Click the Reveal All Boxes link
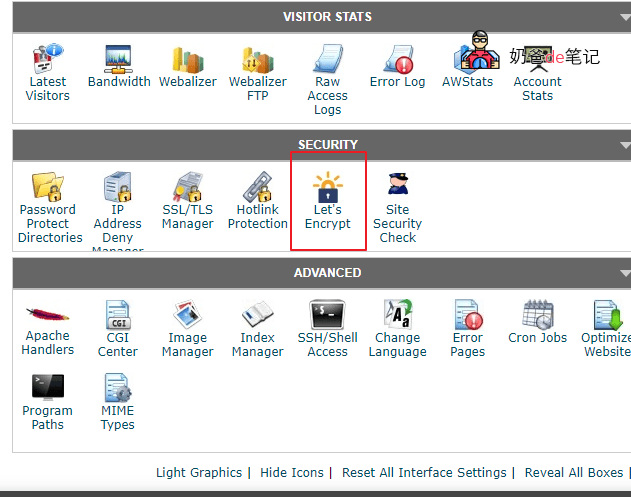The width and height of the screenshot is (631, 497). 574,473
